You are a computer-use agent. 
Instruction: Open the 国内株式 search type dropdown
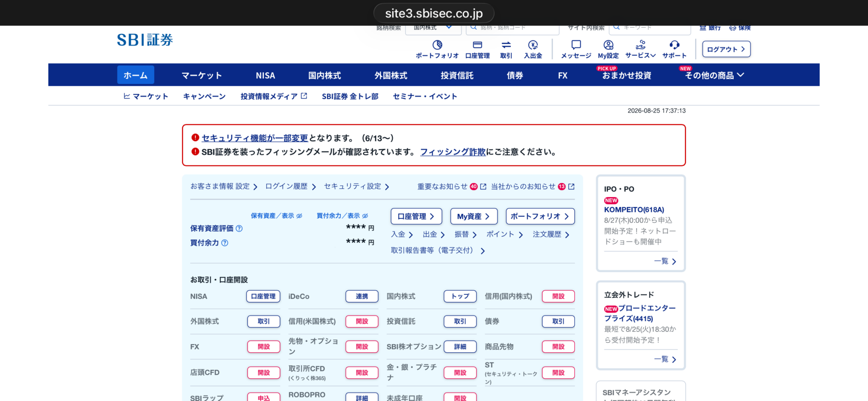[x=433, y=28]
